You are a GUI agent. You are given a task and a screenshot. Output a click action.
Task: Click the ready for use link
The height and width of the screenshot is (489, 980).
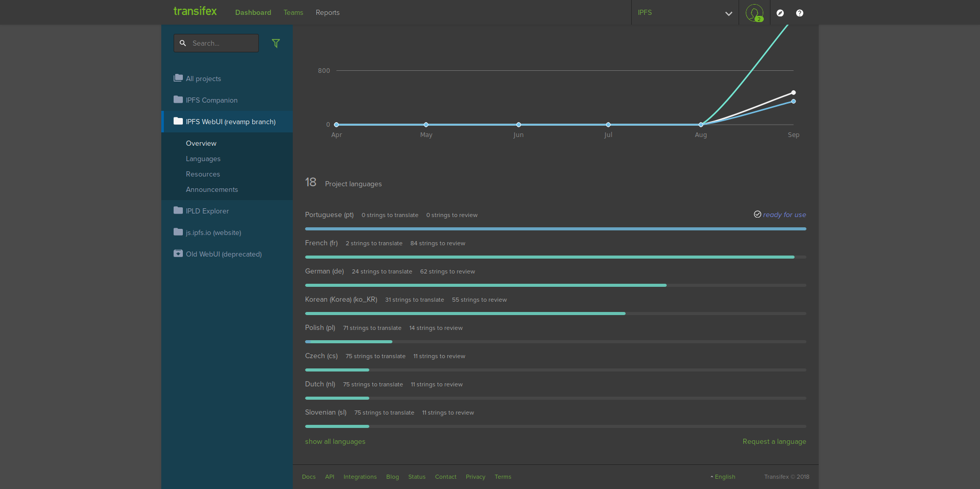point(785,214)
